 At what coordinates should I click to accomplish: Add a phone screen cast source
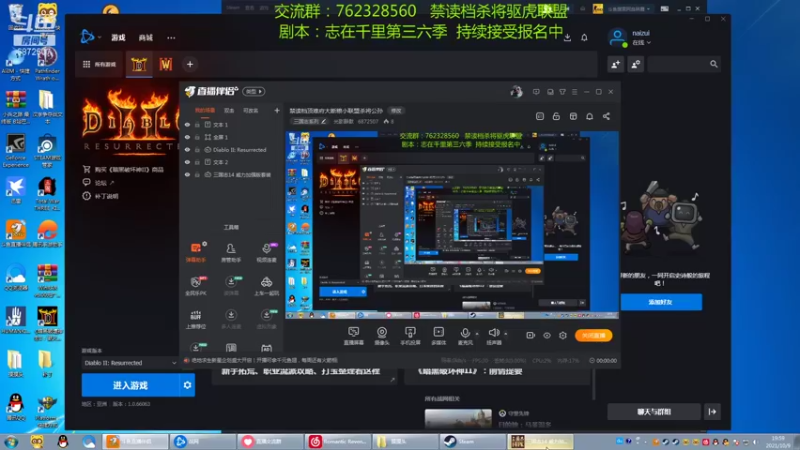point(410,336)
